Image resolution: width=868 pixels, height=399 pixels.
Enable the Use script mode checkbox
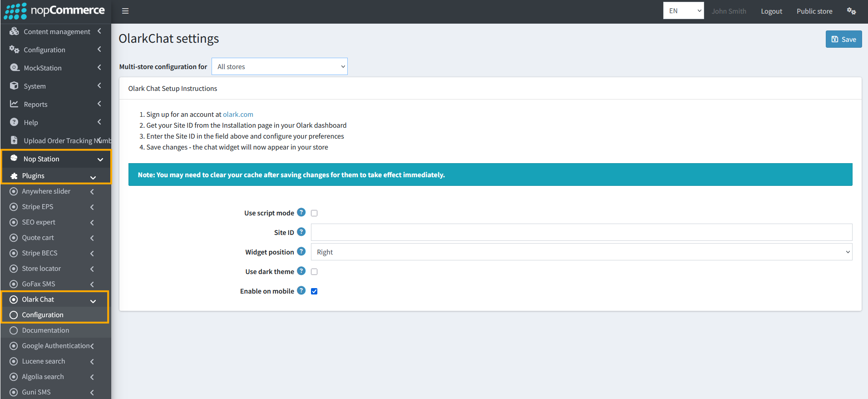[314, 213]
